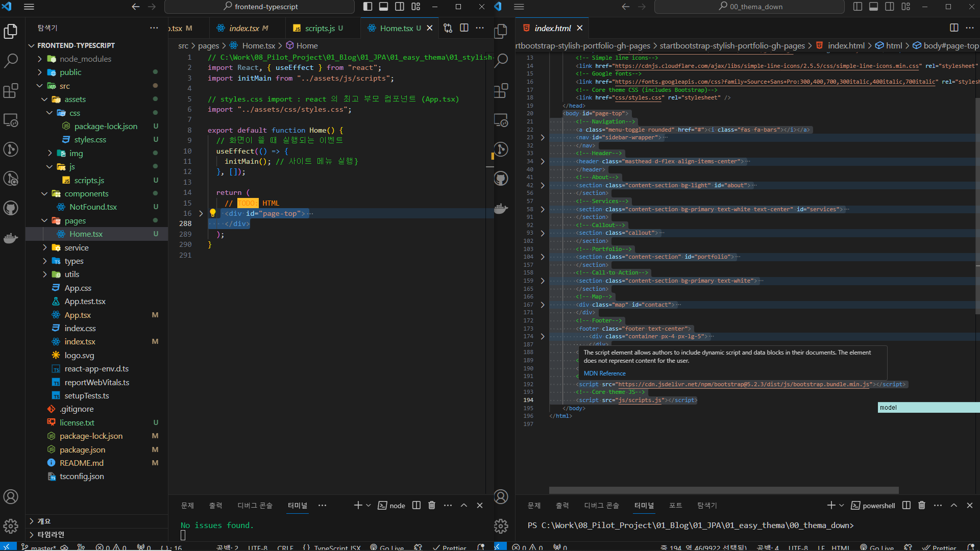Toggle bottom panel in right window title bar
This screenshot has height=551, width=980.
[873, 7]
